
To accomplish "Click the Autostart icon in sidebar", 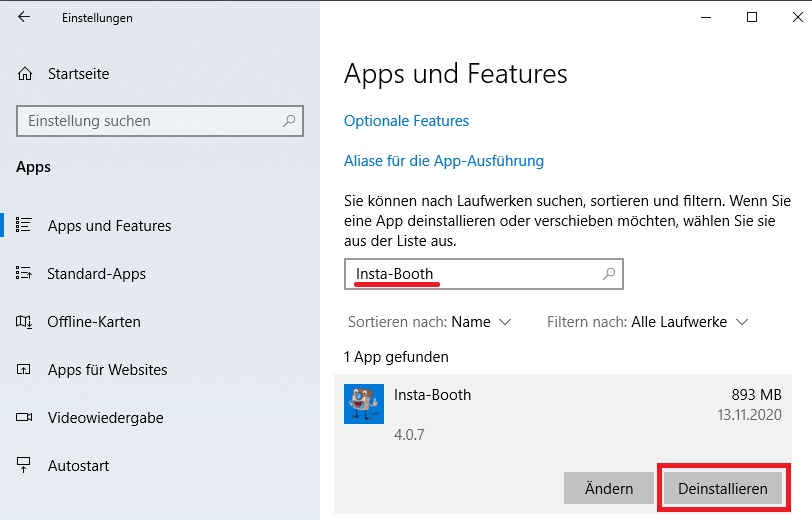I will [x=24, y=465].
